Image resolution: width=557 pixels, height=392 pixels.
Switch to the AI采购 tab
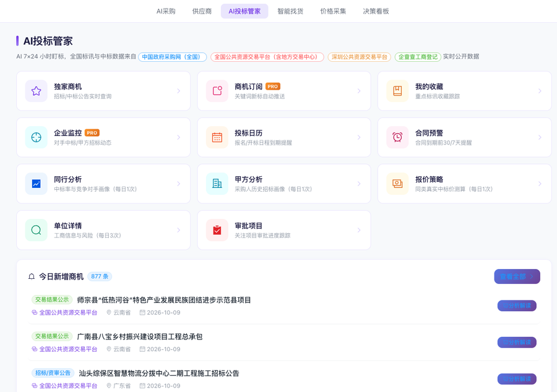pyautogui.click(x=166, y=11)
